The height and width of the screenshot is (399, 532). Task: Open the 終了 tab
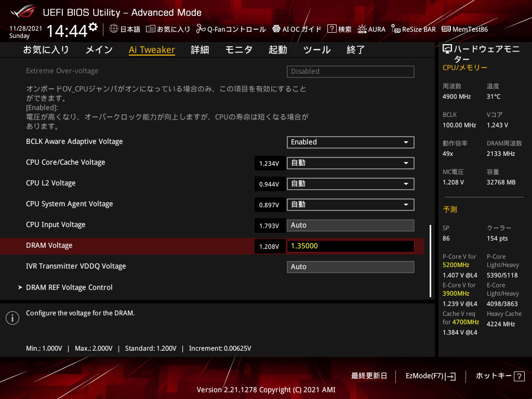[355, 50]
